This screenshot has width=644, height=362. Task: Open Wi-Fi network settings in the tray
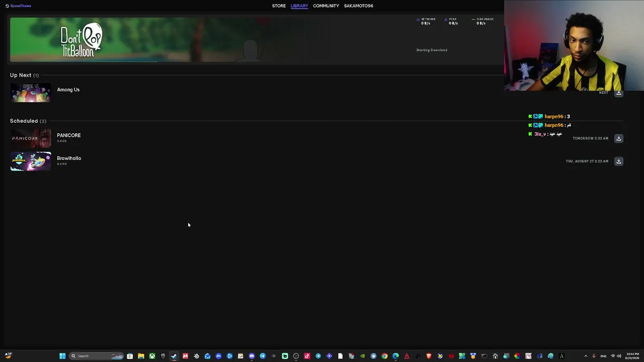click(x=613, y=356)
